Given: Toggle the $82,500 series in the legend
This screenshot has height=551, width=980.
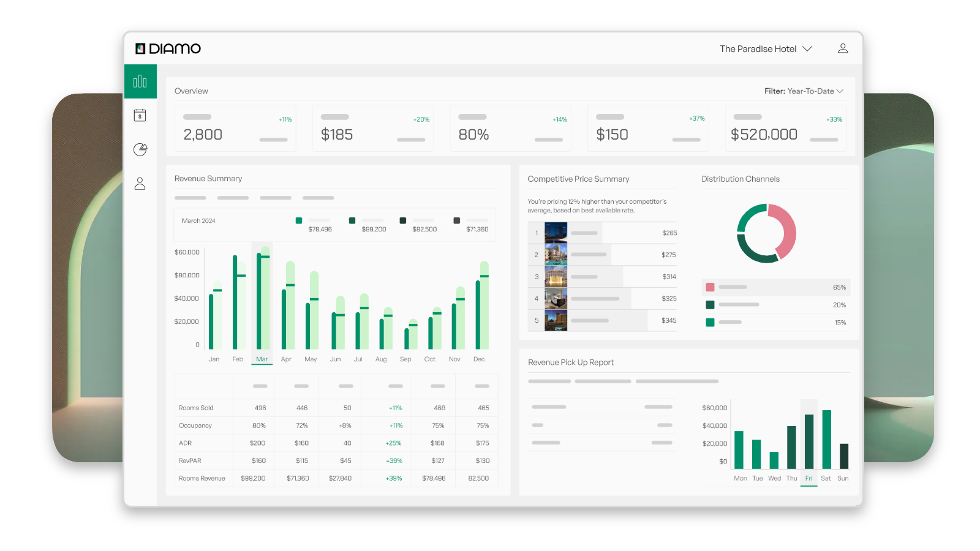Looking at the screenshot, I should pos(403,220).
